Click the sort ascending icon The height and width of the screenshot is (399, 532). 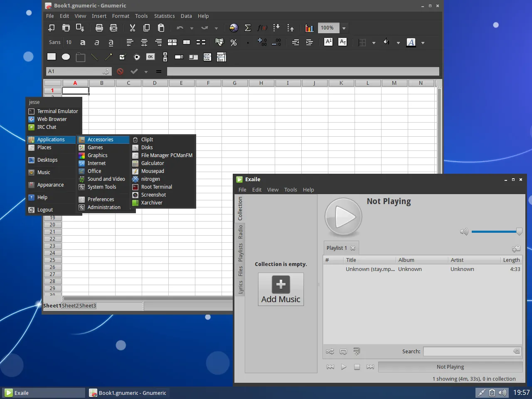pyautogui.click(x=276, y=28)
